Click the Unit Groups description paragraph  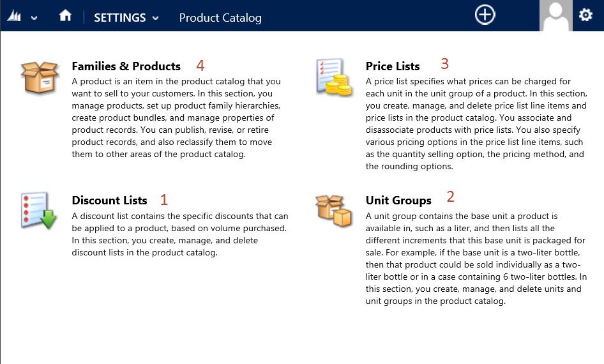(x=476, y=259)
